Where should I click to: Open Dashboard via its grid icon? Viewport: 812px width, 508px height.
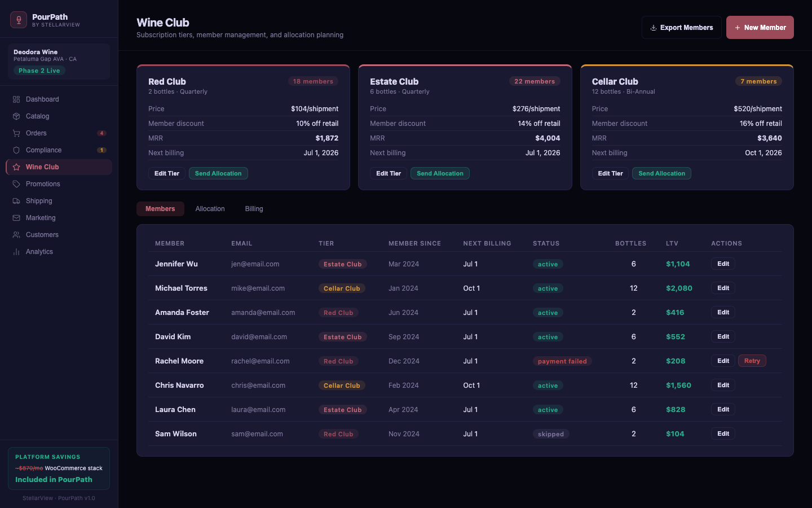(16, 99)
